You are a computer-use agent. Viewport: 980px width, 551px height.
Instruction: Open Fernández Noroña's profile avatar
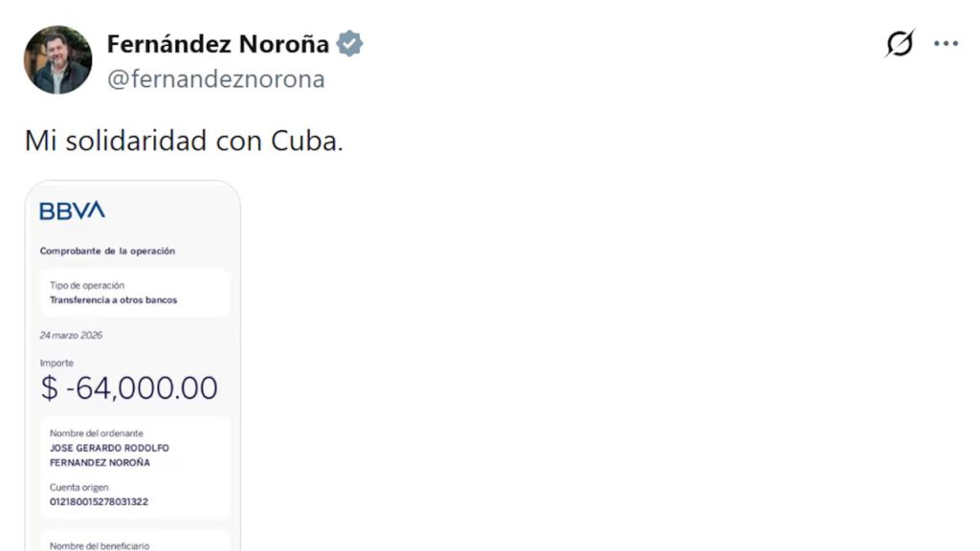[57, 60]
